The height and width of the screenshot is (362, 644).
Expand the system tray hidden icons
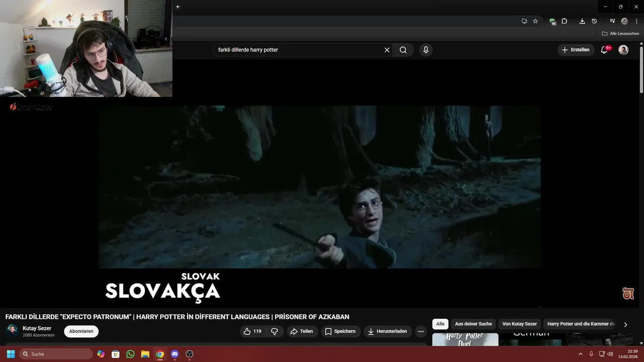pyautogui.click(x=581, y=354)
